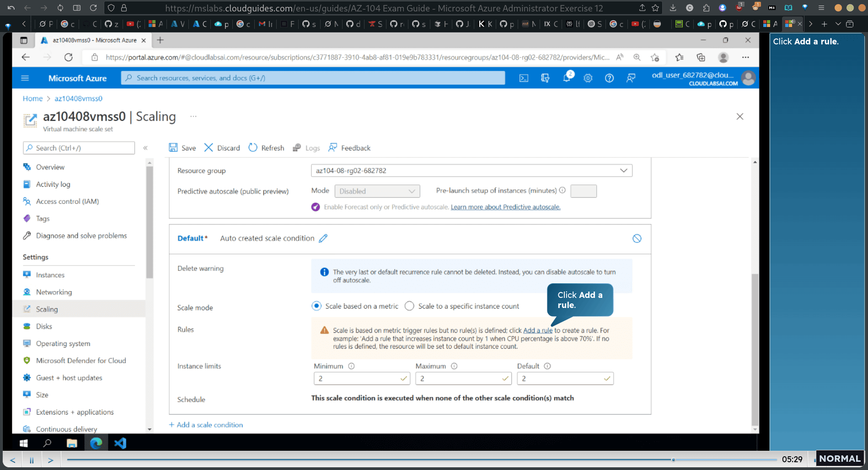Open the more options ellipsis by Scaling

(x=193, y=116)
